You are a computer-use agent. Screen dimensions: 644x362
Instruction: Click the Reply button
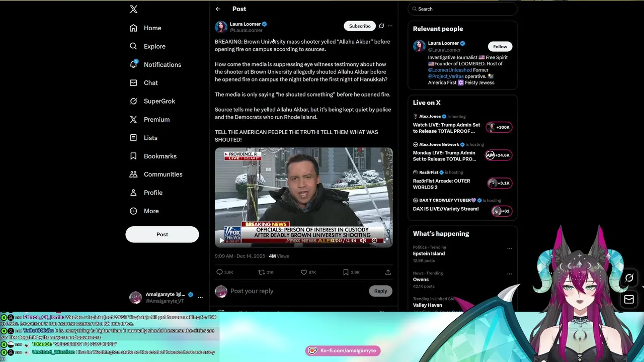[380, 291]
